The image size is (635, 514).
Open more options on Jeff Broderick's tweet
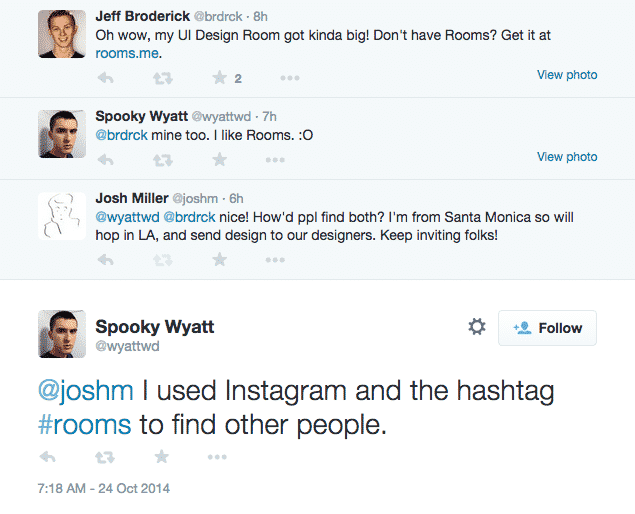pyautogui.click(x=289, y=77)
